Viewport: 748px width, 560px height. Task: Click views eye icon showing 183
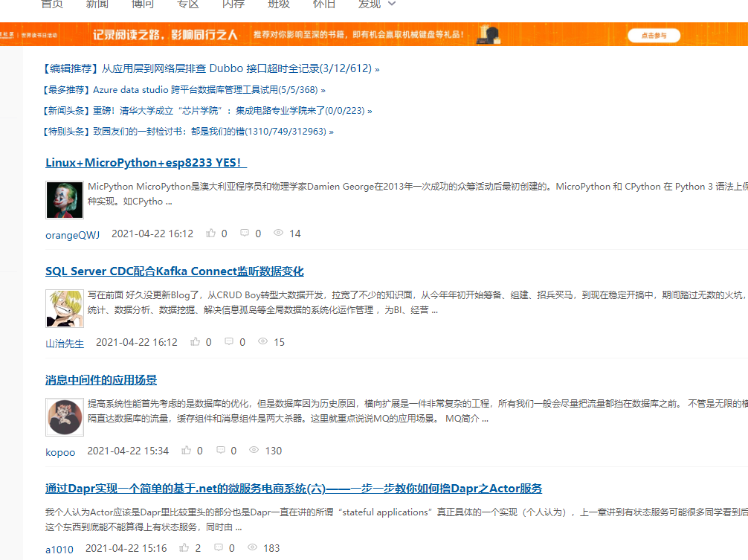pos(252,547)
